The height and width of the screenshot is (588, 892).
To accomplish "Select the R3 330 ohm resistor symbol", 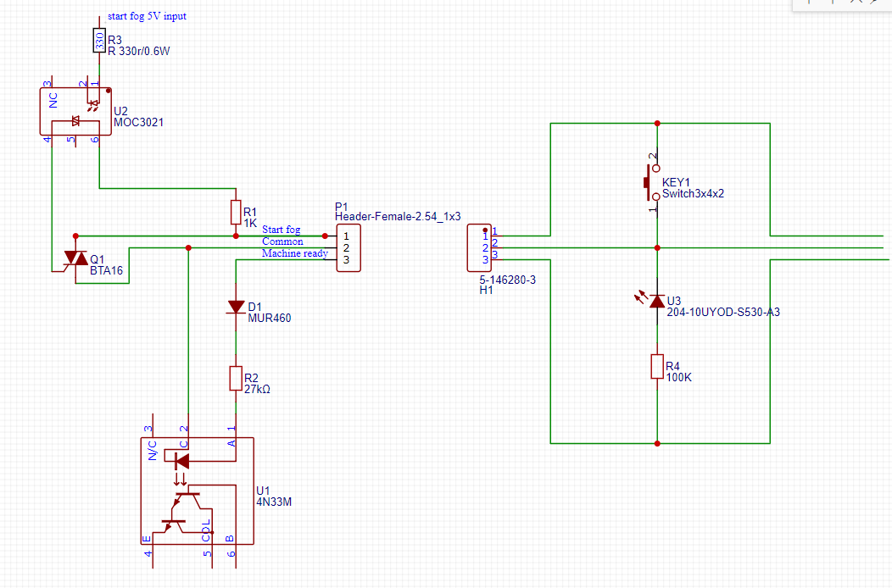I will 99,41.
